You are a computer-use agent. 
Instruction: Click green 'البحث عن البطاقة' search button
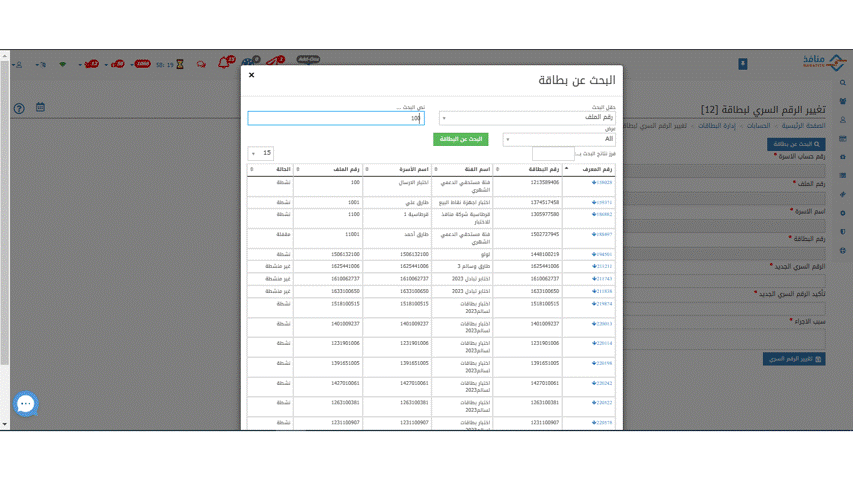(x=460, y=139)
